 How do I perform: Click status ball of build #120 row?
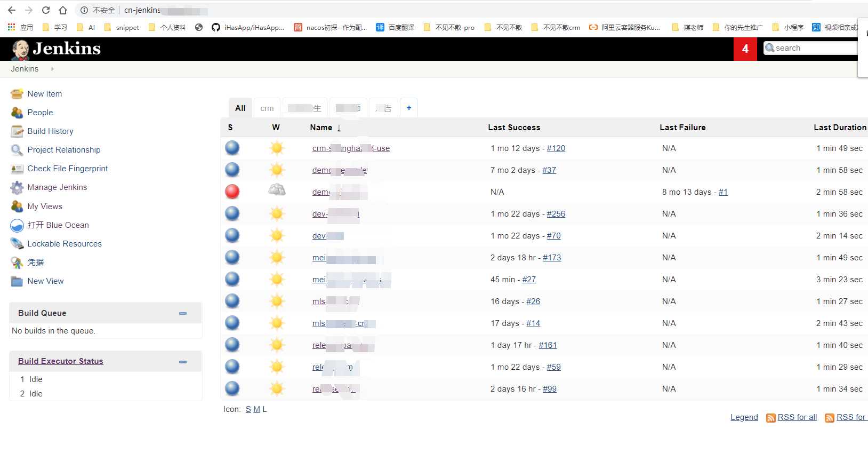tap(232, 148)
